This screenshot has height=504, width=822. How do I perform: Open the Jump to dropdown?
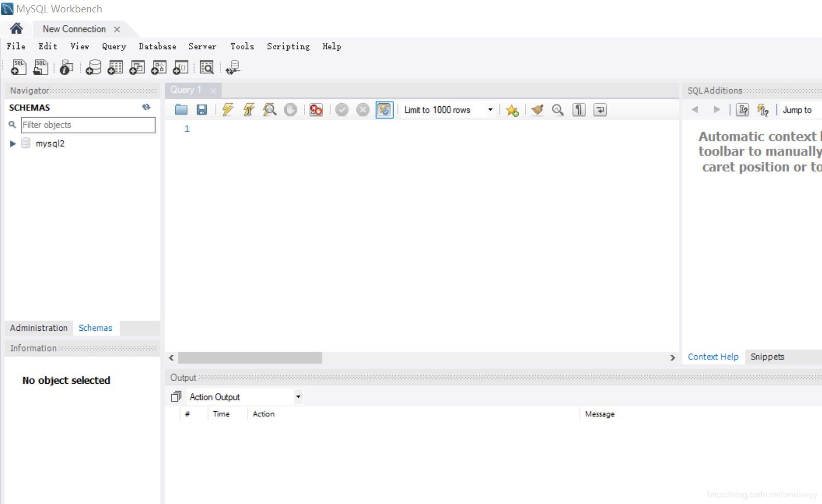coord(801,110)
